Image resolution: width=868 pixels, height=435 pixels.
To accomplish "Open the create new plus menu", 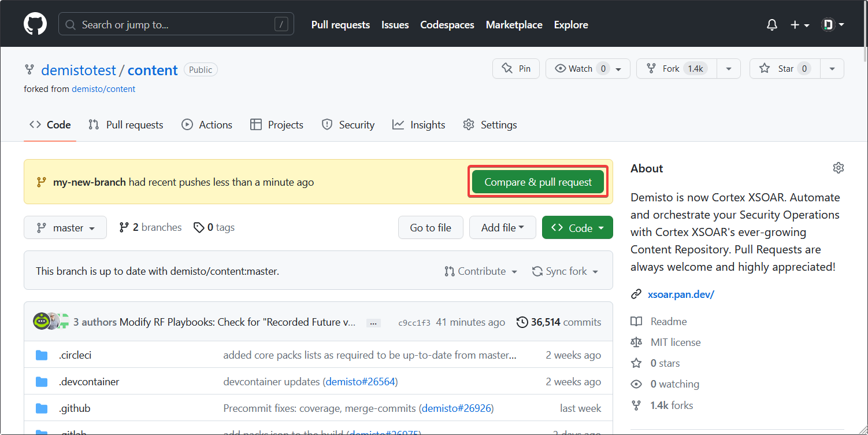I will [x=800, y=25].
